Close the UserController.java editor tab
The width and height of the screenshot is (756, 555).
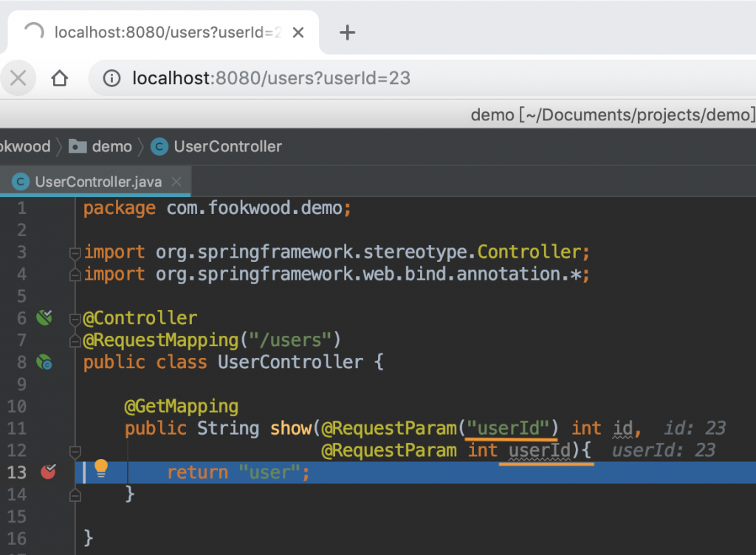176,182
